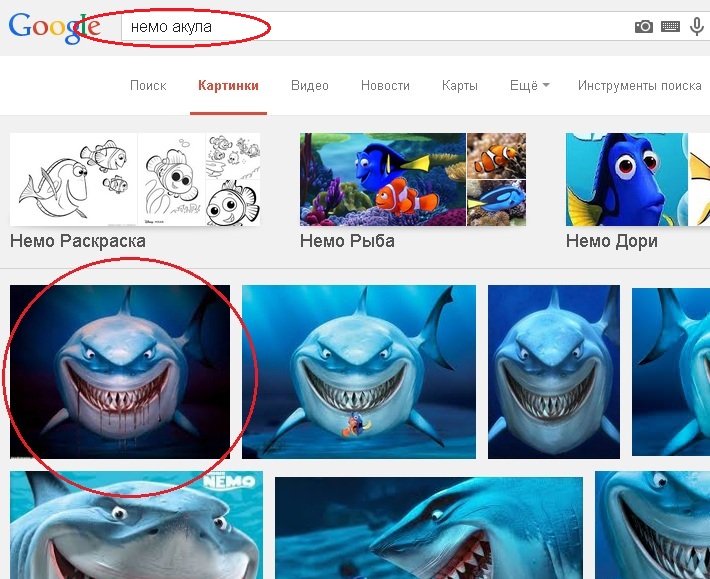Click the real blue tang photo thumbnail

[x=497, y=203]
